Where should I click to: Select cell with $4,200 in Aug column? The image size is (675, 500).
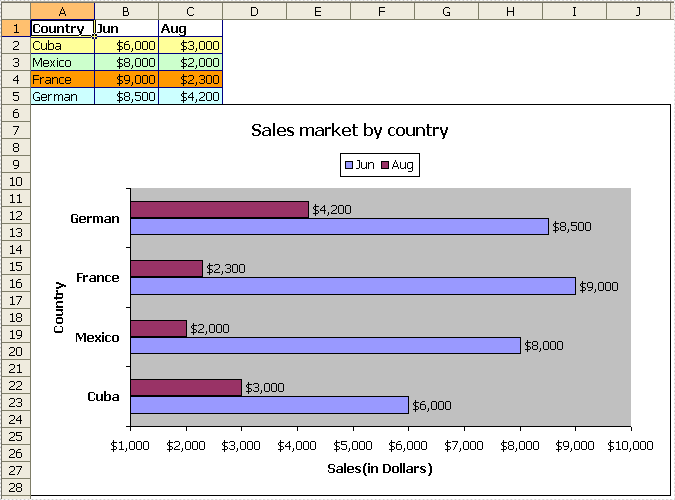pyautogui.click(x=190, y=96)
